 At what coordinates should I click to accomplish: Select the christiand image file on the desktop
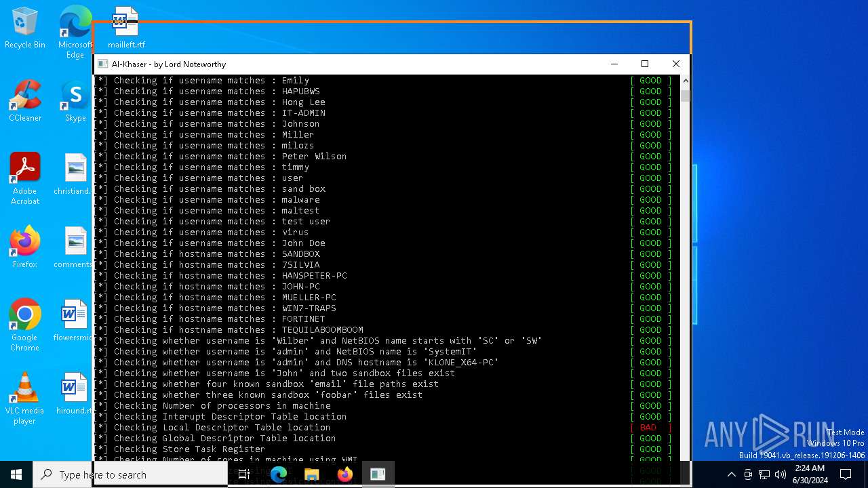click(75, 174)
